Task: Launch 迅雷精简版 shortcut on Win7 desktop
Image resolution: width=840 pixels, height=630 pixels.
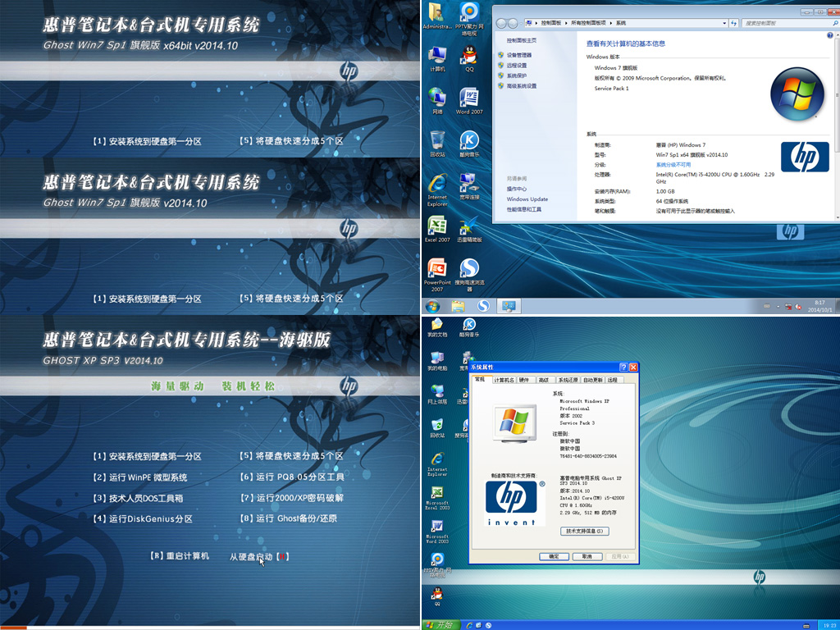Action: tap(469, 230)
